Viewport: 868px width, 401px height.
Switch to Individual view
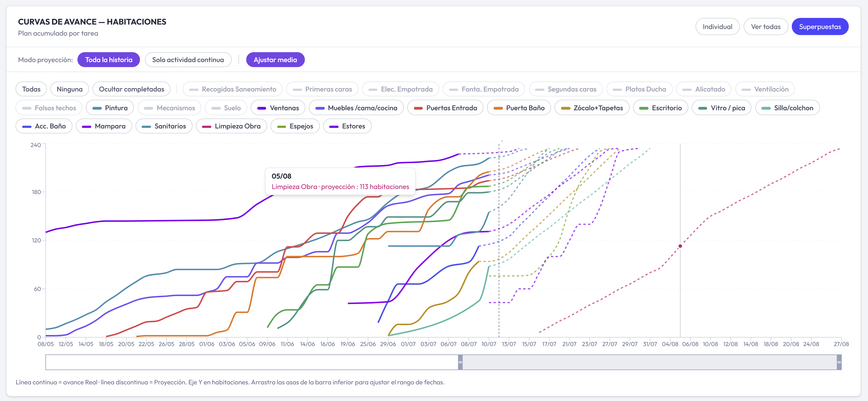717,27
